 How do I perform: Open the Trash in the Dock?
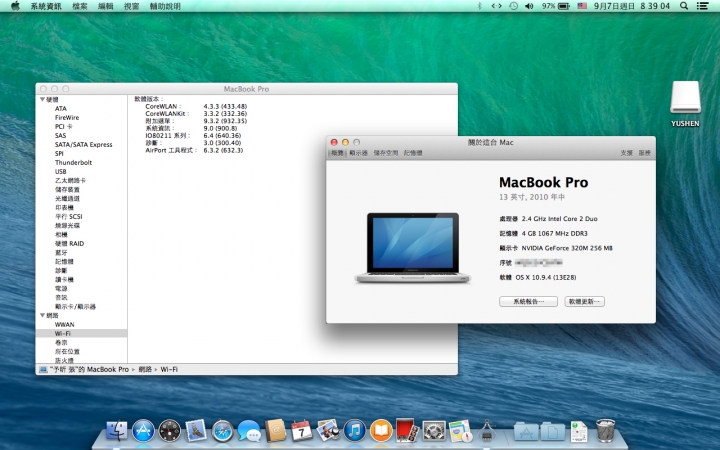coord(605,430)
